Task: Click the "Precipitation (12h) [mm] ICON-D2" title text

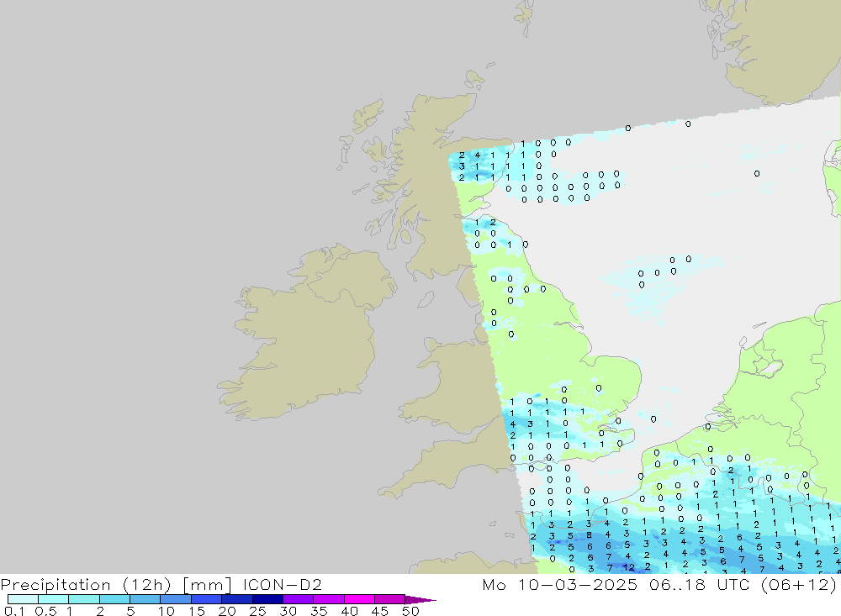Action: click(x=161, y=584)
